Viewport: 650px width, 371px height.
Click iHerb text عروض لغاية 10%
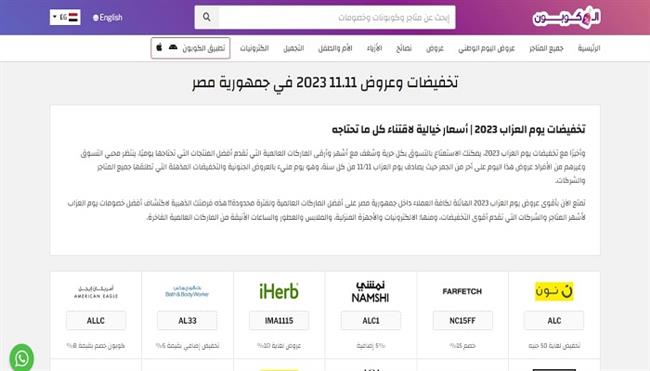[x=279, y=345]
